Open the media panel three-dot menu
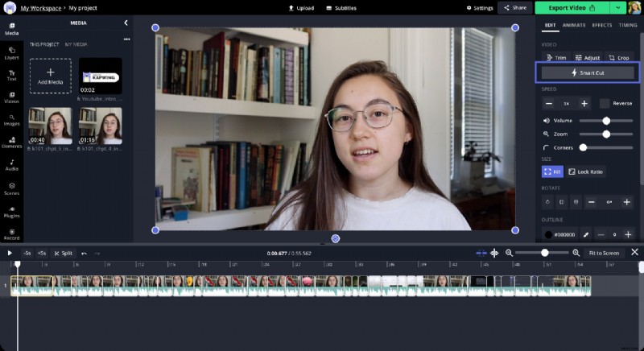644x351 pixels. coord(127,39)
